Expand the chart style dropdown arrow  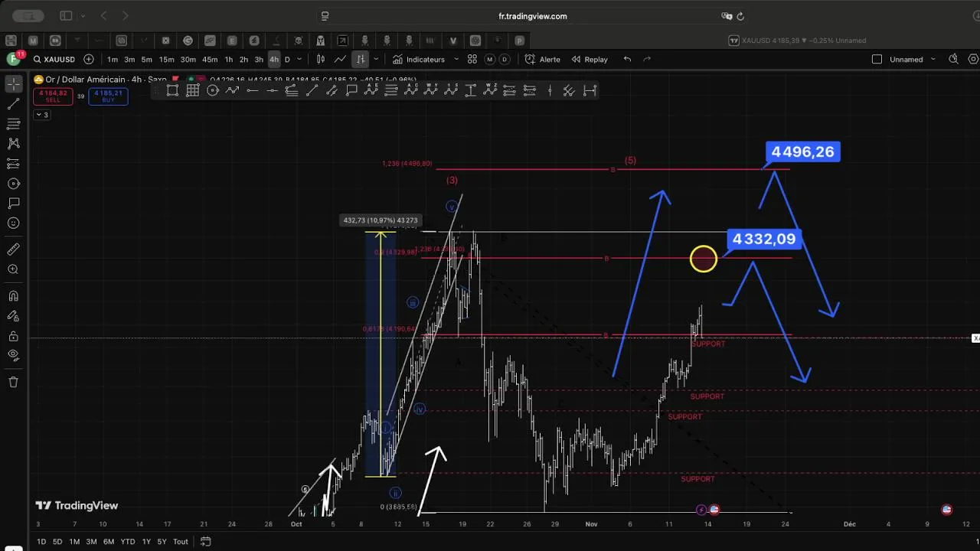coord(376,59)
